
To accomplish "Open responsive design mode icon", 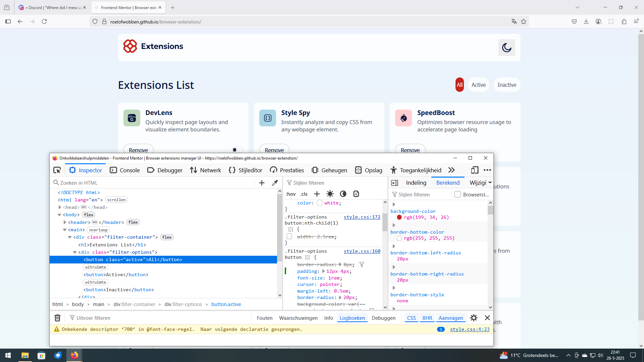I will click(474, 170).
